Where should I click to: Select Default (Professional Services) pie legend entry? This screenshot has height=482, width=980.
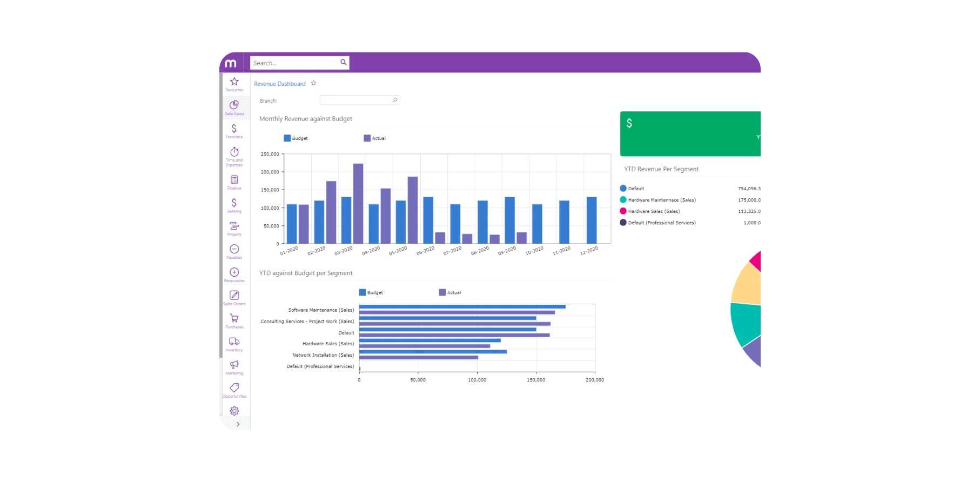[658, 223]
